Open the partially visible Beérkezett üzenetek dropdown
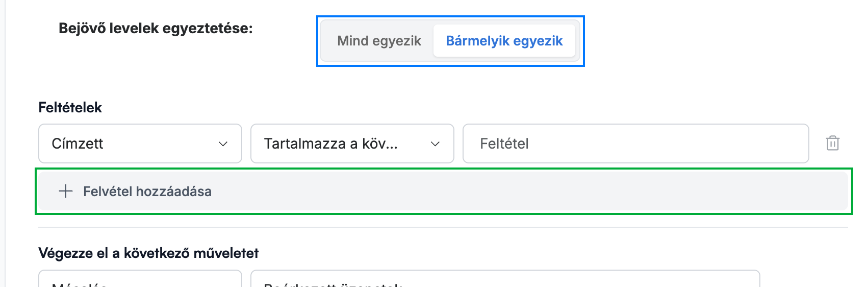The image size is (868, 287). pyautogui.click(x=505, y=279)
